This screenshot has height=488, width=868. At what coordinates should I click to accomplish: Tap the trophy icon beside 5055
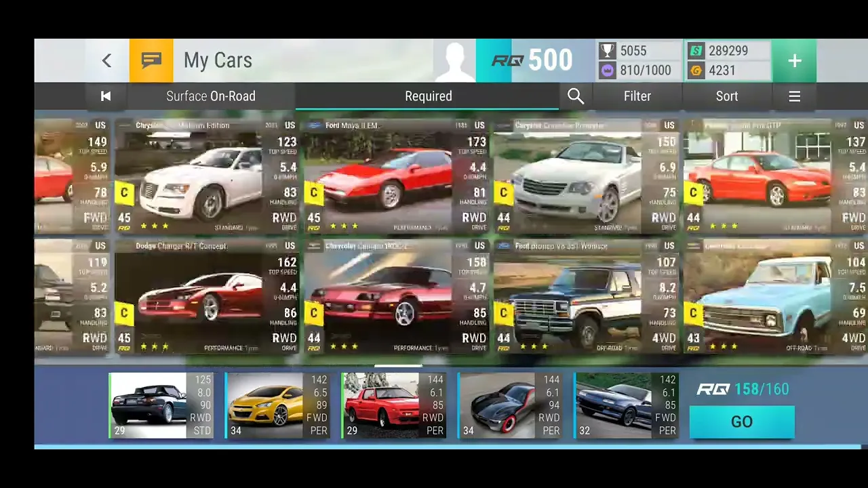coord(607,51)
